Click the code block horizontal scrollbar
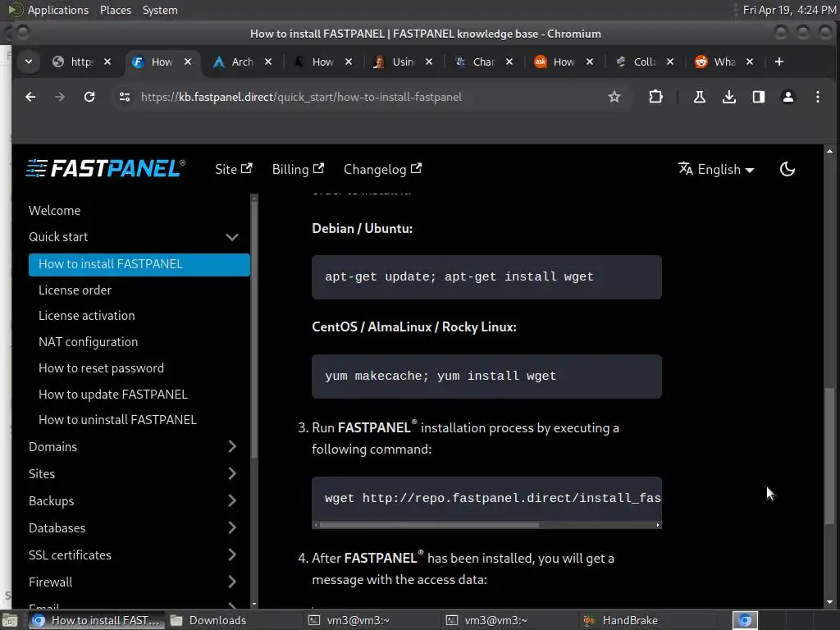 click(x=428, y=525)
